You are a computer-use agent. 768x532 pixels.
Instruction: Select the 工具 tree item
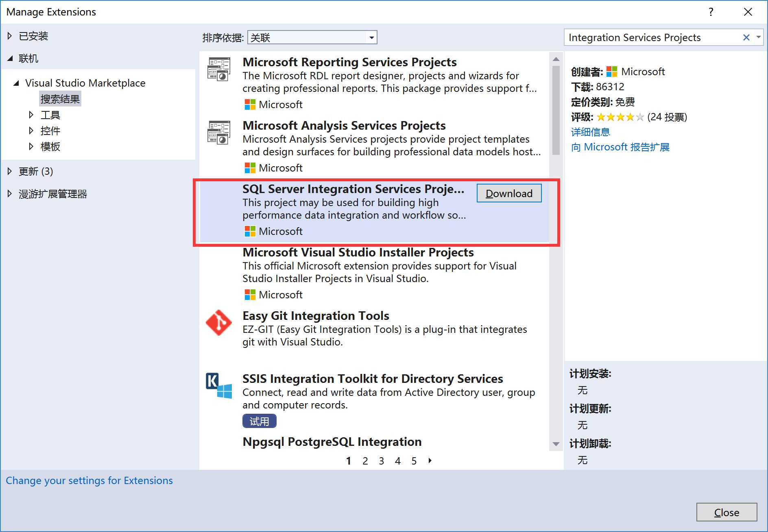[x=50, y=115]
